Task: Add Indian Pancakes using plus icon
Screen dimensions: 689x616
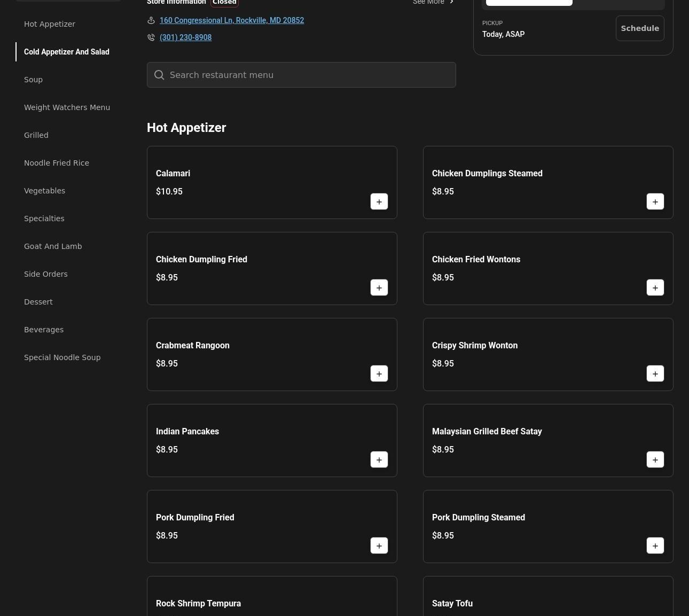Action: (379, 459)
